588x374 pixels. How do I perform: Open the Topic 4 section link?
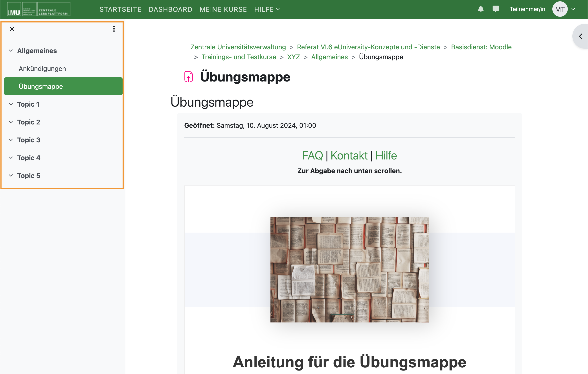tap(29, 158)
